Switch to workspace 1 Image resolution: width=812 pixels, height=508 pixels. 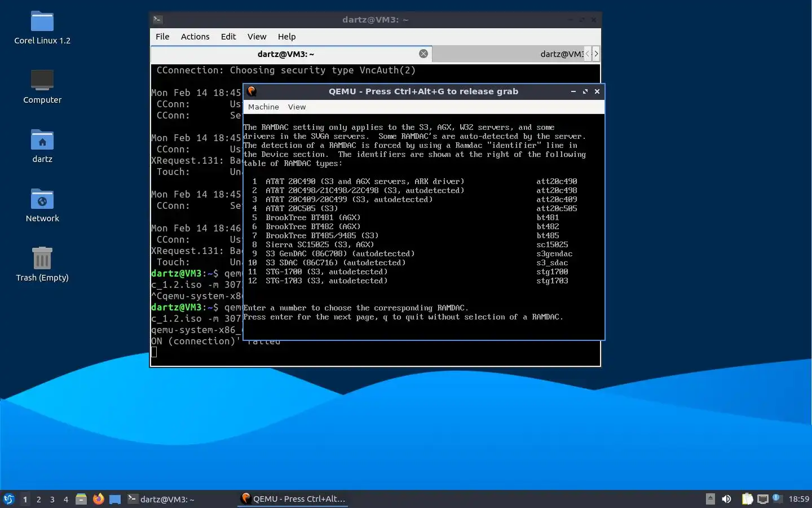pos(25,500)
